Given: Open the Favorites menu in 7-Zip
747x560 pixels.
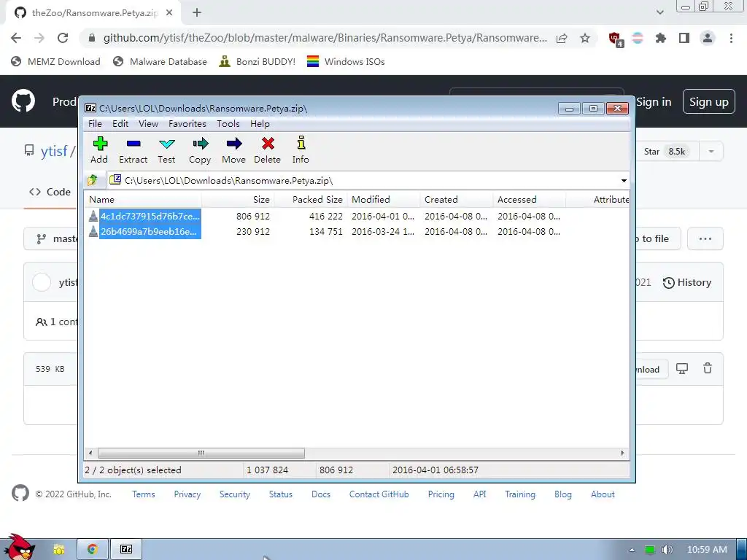Looking at the screenshot, I should coord(187,124).
